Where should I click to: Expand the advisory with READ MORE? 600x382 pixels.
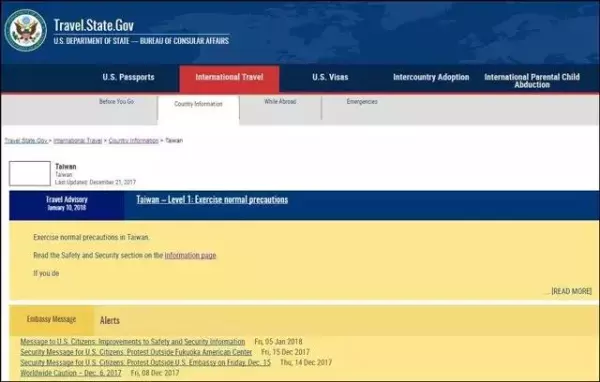coord(571,291)
